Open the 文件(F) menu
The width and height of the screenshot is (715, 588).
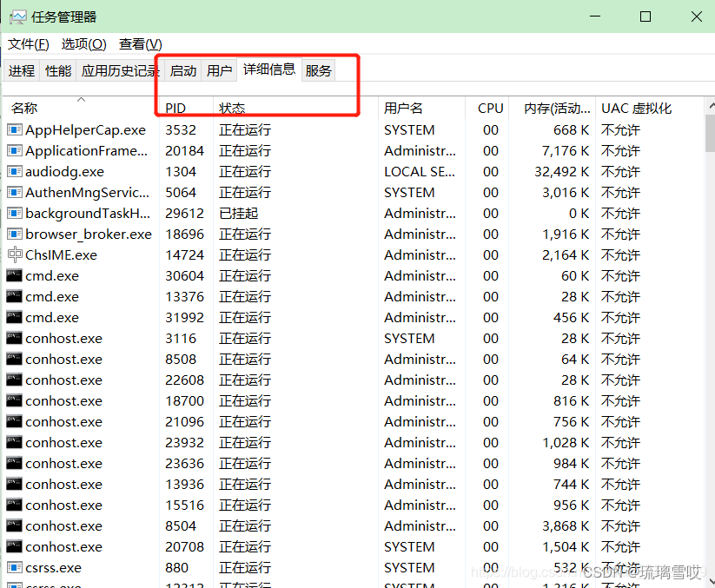pyautogui.click(x=29, y=44)
